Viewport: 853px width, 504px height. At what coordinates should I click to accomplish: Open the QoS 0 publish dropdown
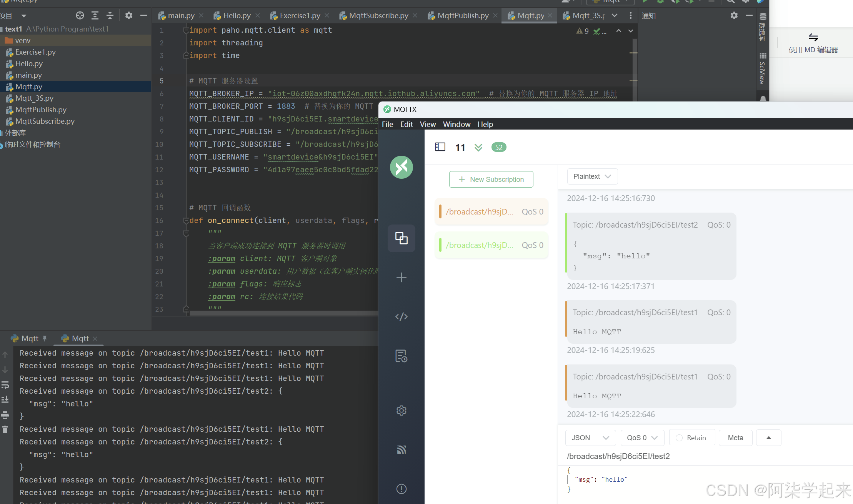642,438
